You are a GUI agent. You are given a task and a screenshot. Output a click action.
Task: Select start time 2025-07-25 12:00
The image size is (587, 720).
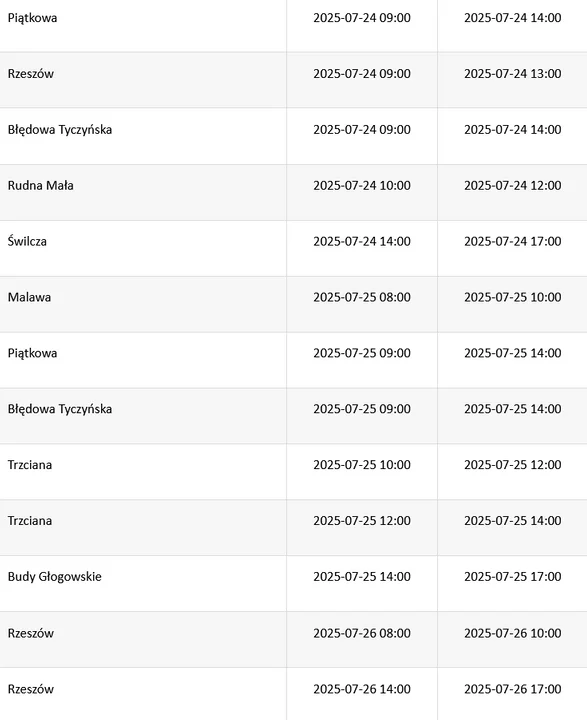[x=362, y=521]
